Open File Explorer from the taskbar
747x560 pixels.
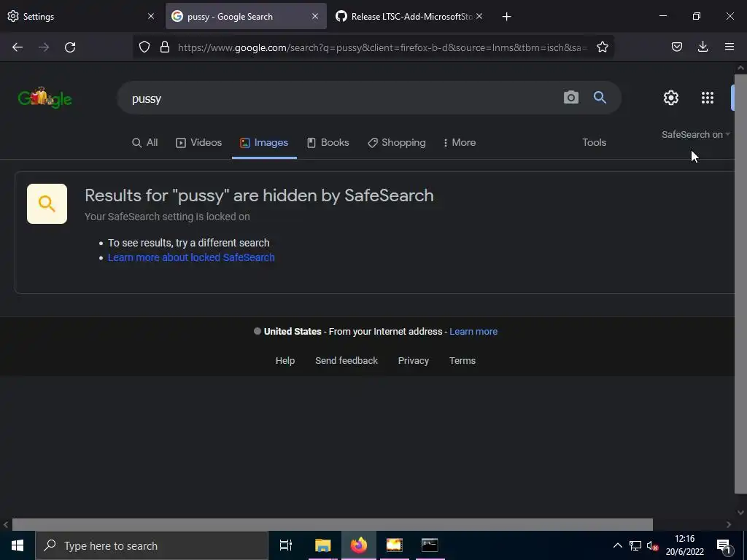click(x=322, y=545)
